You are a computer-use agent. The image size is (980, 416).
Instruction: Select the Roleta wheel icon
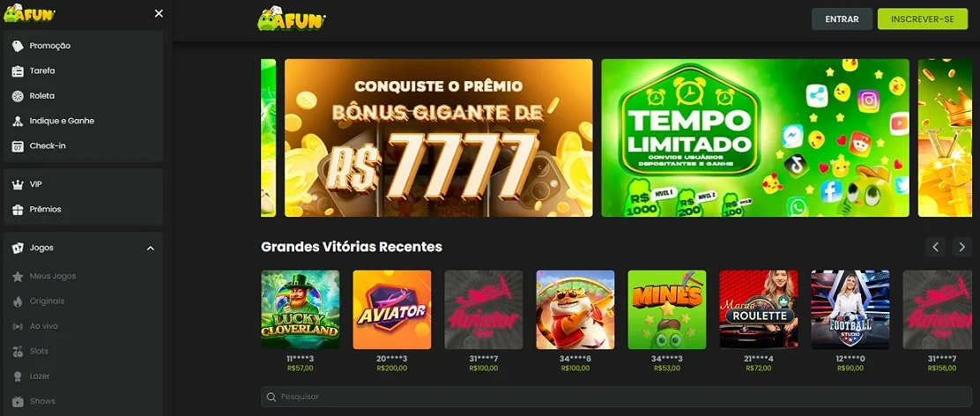tap(19, 95)
